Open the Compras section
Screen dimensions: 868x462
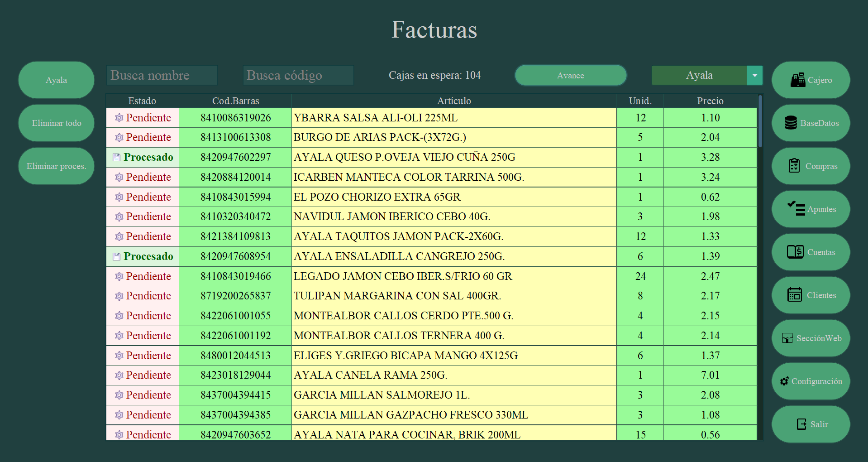811,166
